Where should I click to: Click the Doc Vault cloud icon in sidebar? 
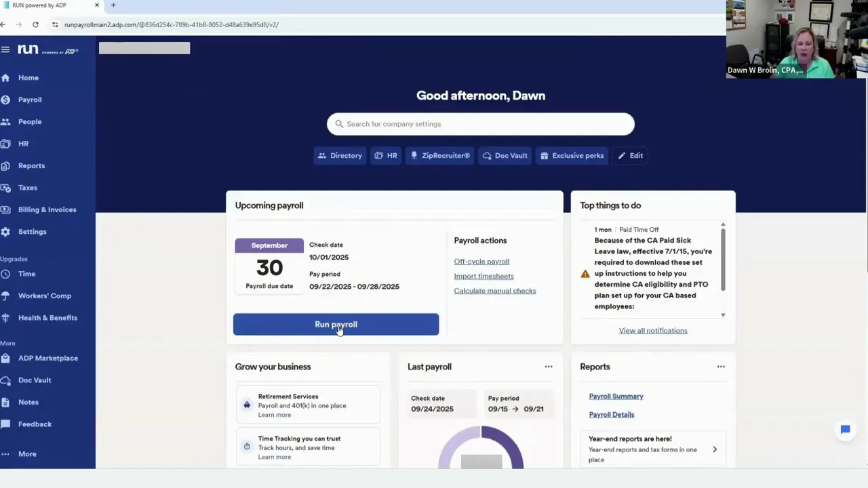(5, 380)
